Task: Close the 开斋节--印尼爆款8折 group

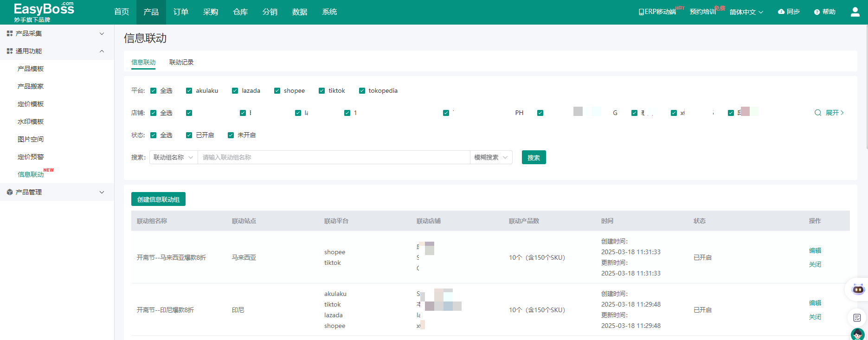Action: tap(815, 317)
